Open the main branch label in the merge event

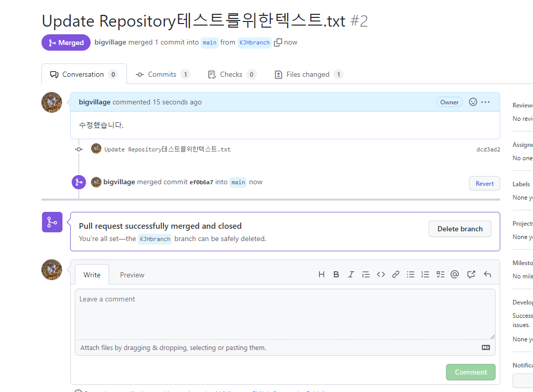pyautogui.click(x=238, y=182)
